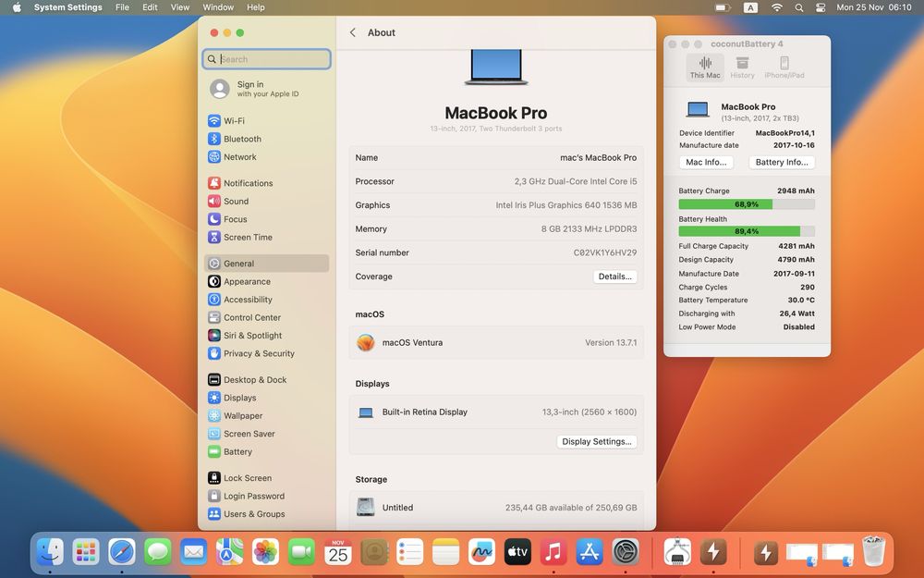Image resolution: width=924 pixels, height=578 pixels.
Task: Open Bluetooth settings in the sidebar
Action: point(266,140)
